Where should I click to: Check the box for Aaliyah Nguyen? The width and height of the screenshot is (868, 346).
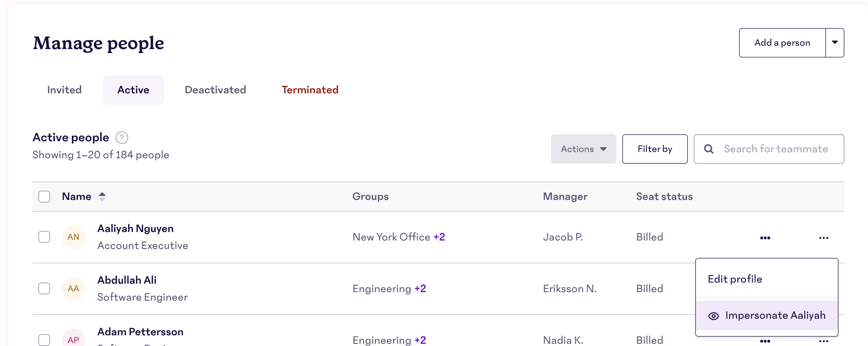pyautogui.click(x=44, y=237)
